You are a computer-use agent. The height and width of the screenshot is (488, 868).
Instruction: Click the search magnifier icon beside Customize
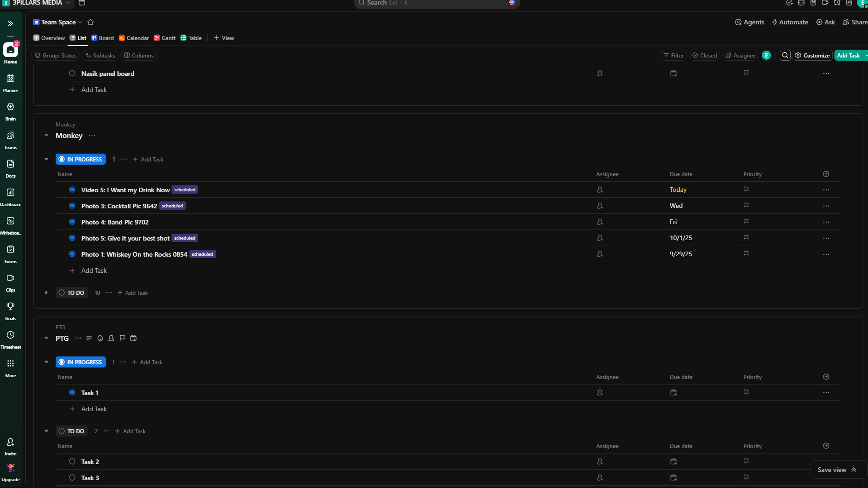pyautogui.click(x=785, y=55)
